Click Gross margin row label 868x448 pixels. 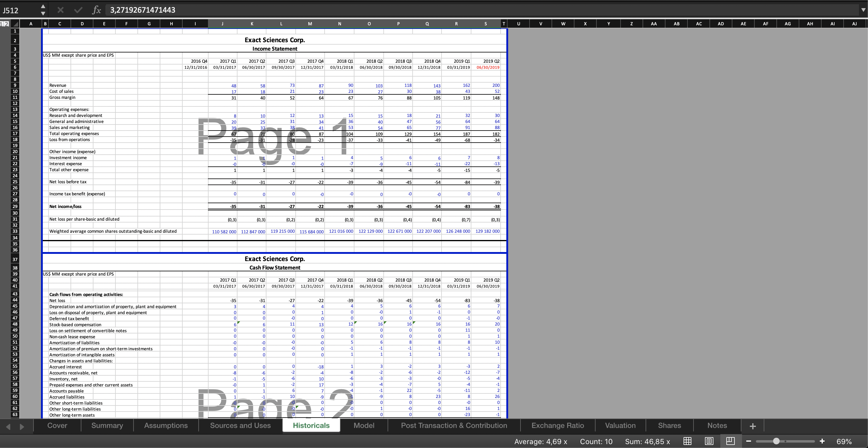62,97
